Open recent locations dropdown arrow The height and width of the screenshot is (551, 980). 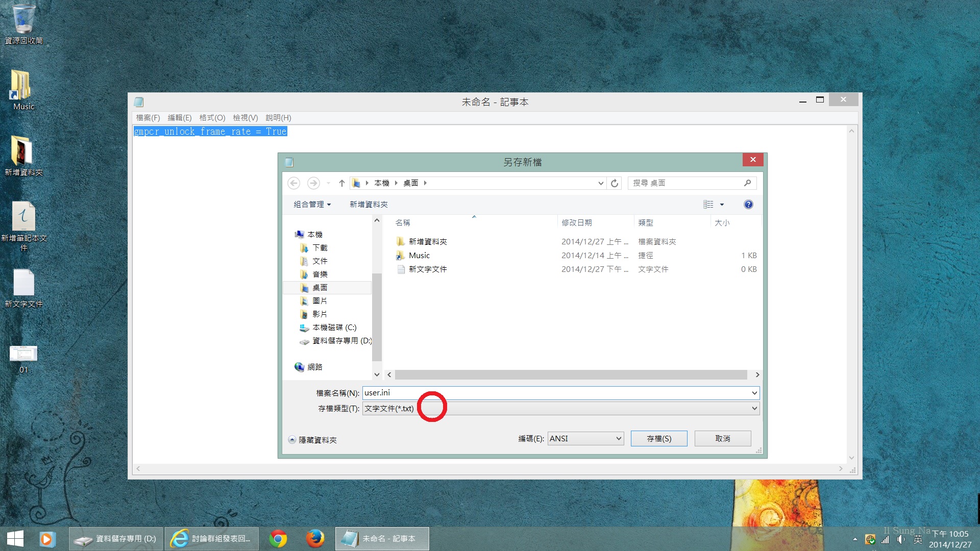329,183
